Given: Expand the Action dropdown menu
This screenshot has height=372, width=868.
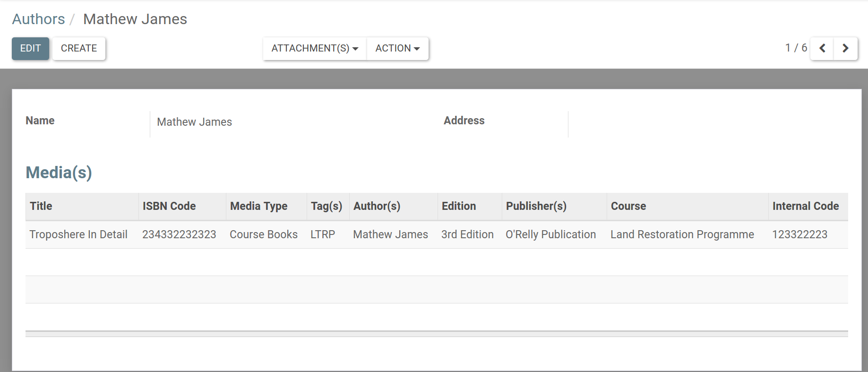Looking at the screenshot, I should click(x=397, y=48).
